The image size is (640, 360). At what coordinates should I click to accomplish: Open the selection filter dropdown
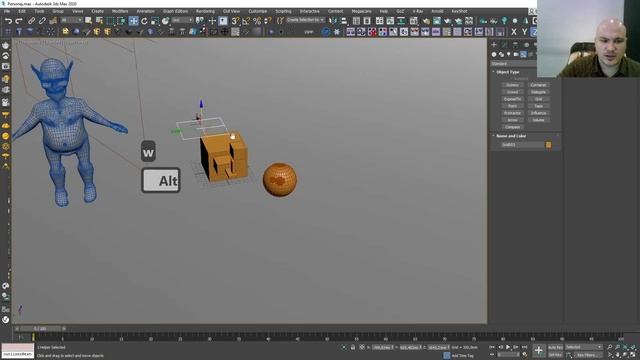[x=71, y=20]
